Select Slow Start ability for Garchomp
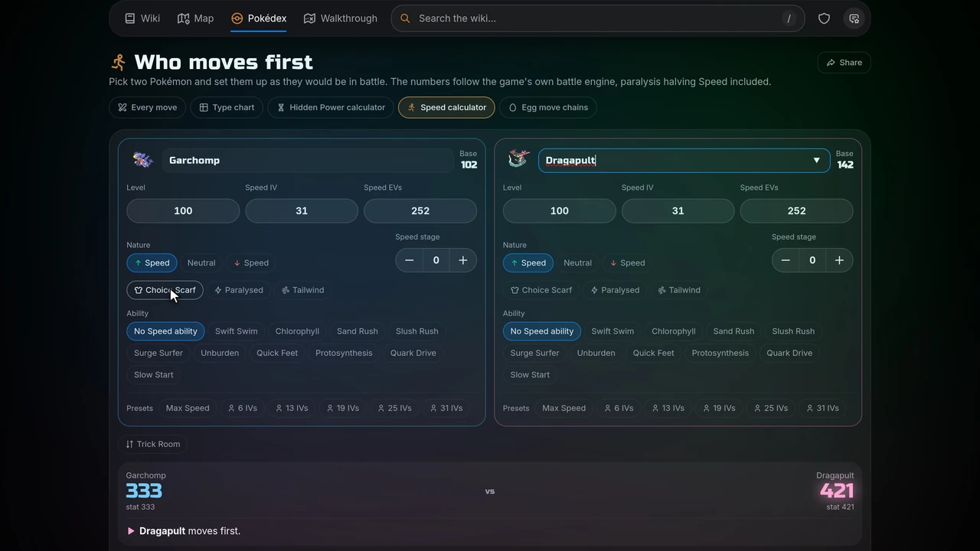Viewport: 980px width, 551px height. click(154, 375)
